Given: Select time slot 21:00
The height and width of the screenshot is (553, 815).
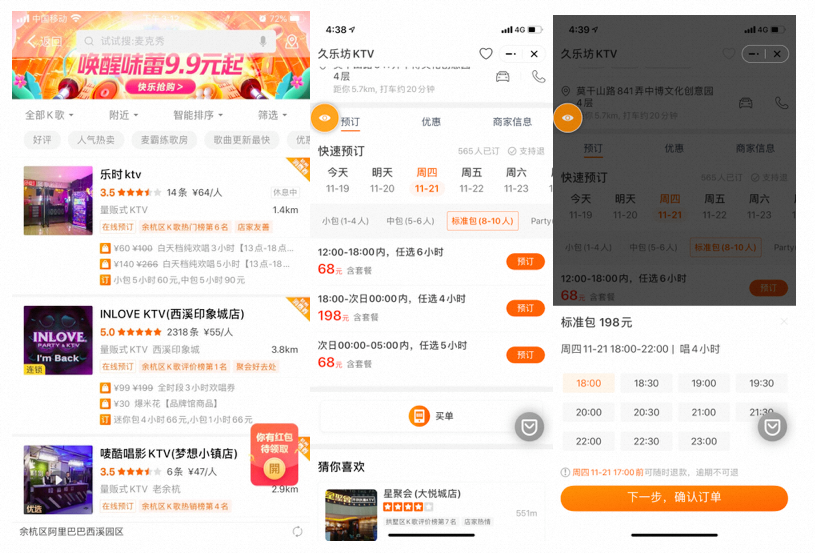Looking at the screenshot, I should coord(704,412).
